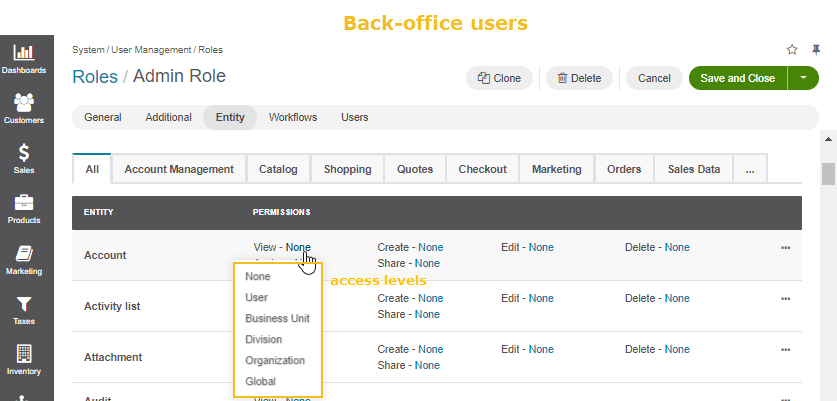Click the pin page icon
The height and width of the screenshot is (401, 837).
[816, 50]
